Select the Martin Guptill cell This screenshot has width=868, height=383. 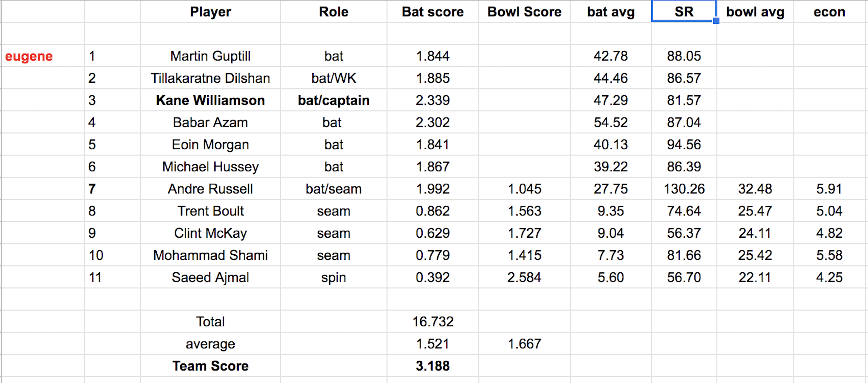click(210, 56)
